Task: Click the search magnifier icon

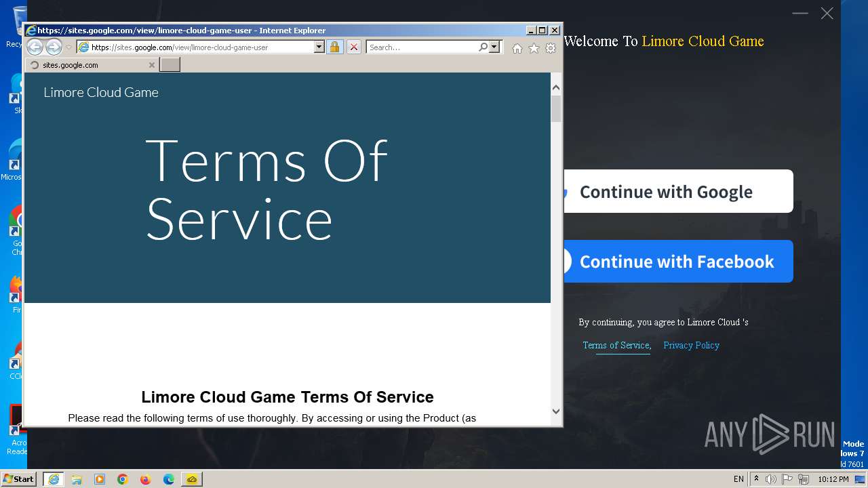Action: pyautogui.click(x=483, y=47)
